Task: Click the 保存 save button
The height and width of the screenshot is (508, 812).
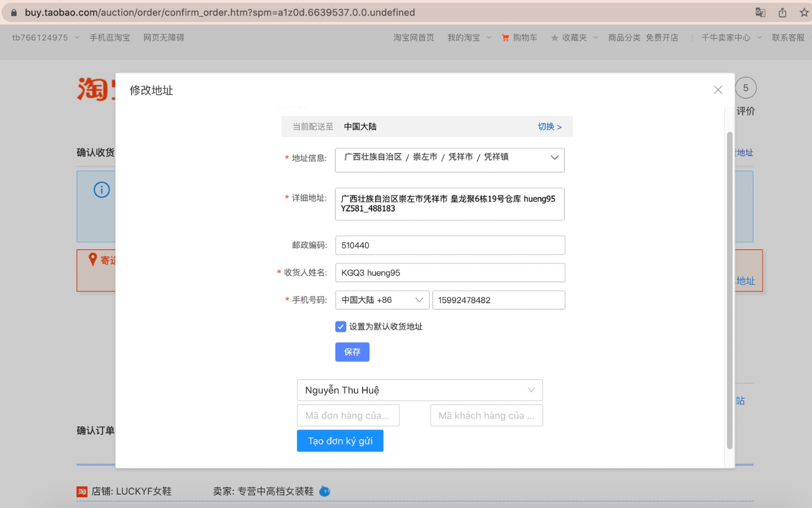Action: (x=352, y=352)
